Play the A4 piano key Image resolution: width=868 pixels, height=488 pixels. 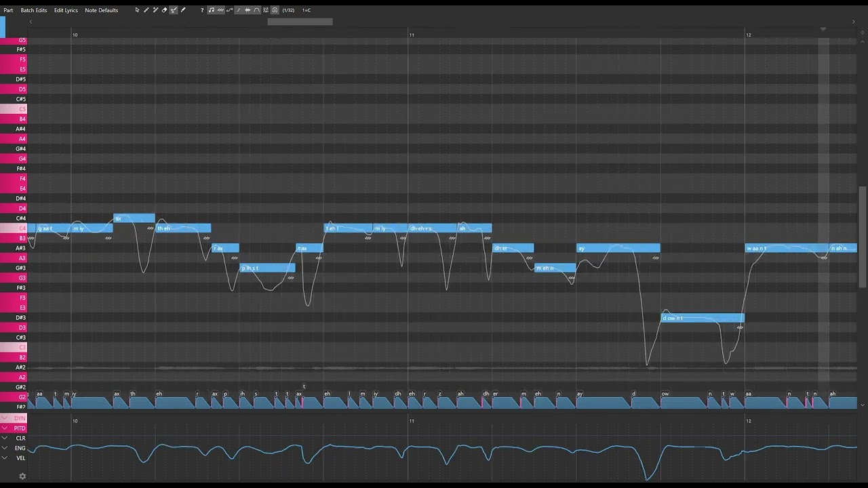[14, 139]
